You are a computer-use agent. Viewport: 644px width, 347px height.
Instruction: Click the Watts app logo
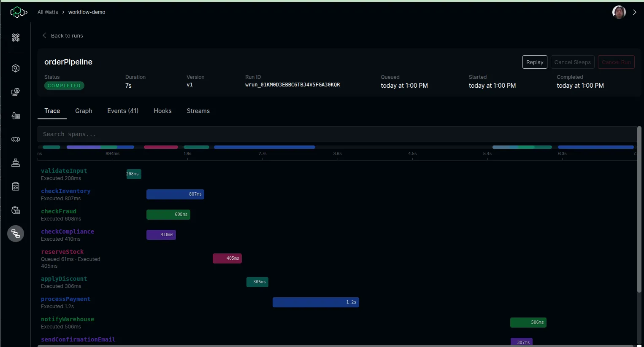coord(19,12)
